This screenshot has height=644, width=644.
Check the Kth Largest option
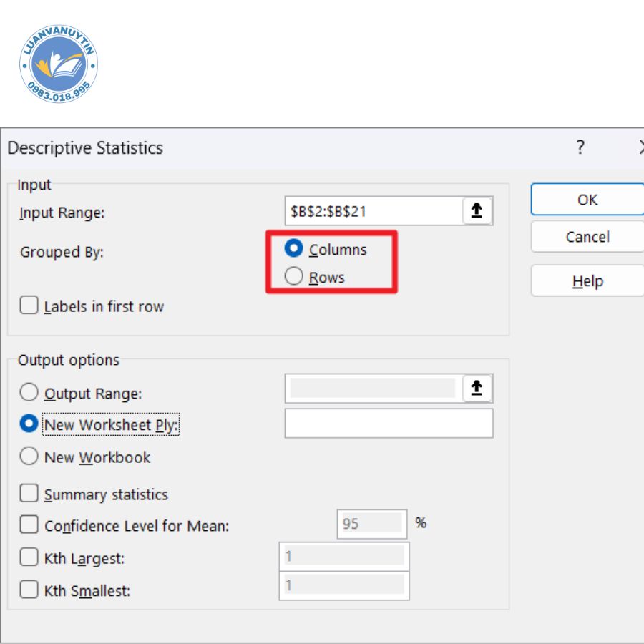(29, 557)
